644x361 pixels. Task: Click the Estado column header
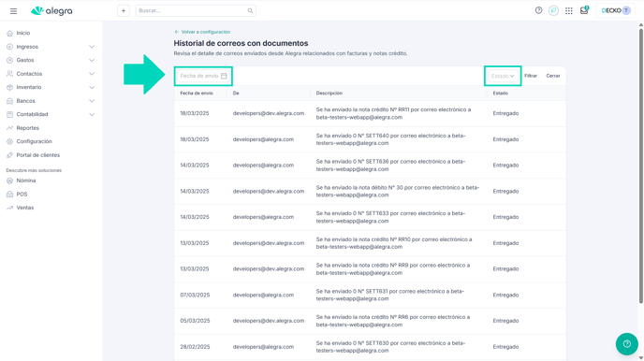pos(500,94)
